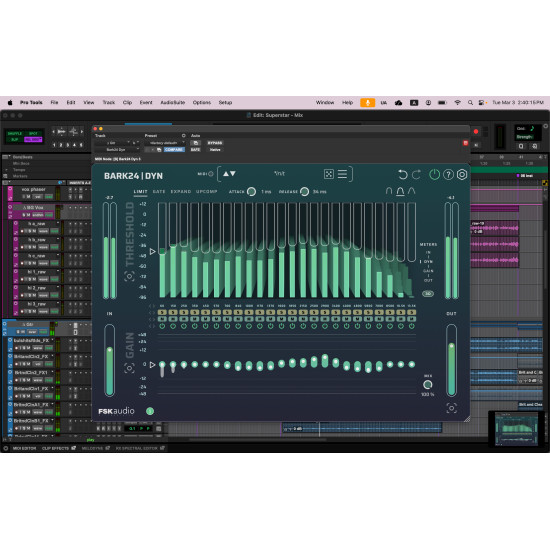
Task: Click the gain zero arrow marker
Action: (153, 365)
